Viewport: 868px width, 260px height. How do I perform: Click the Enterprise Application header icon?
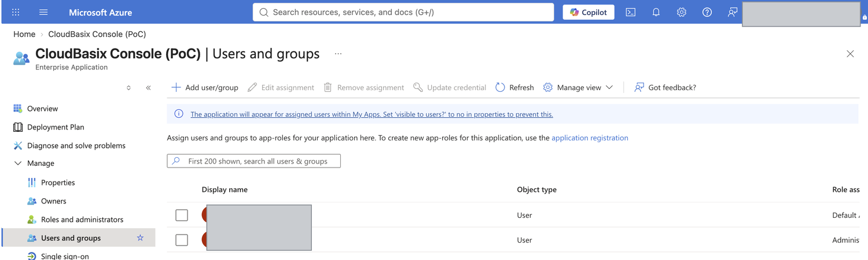pos(21,58)
